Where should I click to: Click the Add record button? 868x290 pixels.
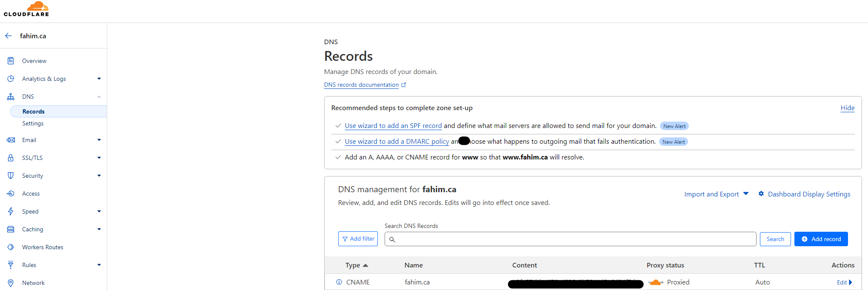coord(821,239)
